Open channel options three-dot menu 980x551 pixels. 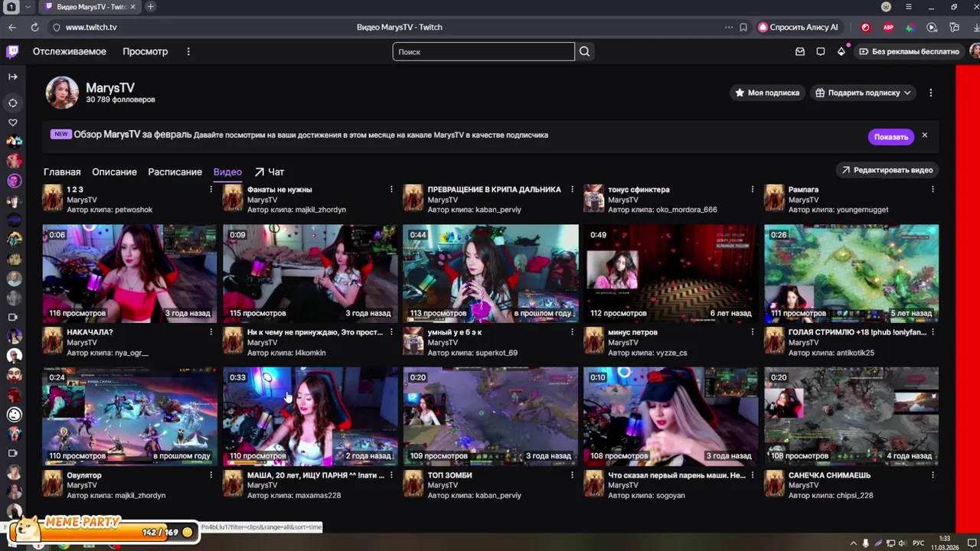pos(930,93)
